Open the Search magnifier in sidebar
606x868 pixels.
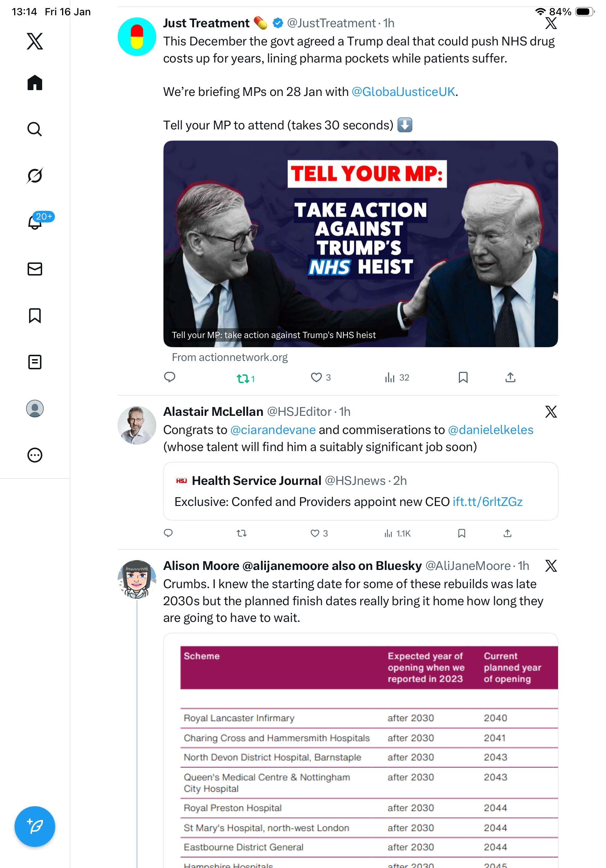pos(35,129)
